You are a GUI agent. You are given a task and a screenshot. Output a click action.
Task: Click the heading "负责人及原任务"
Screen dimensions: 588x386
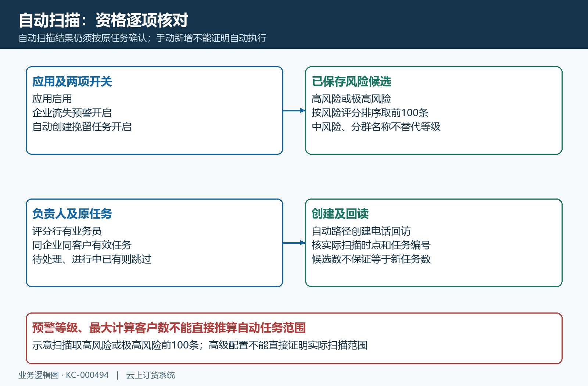tap(72, 214)
